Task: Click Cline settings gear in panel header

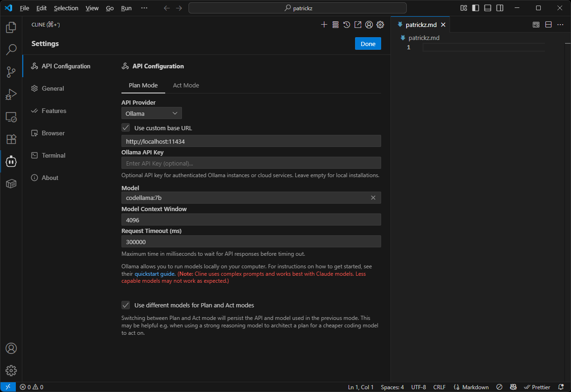Action: pyautogui.click(x=380, y=25)
